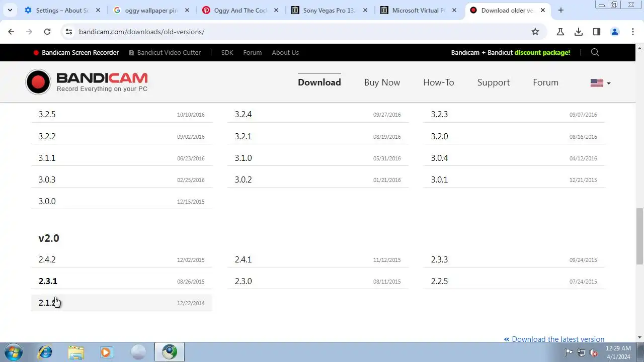Open the How-To nav menu
644x362 pixels.
click(439, 82)
